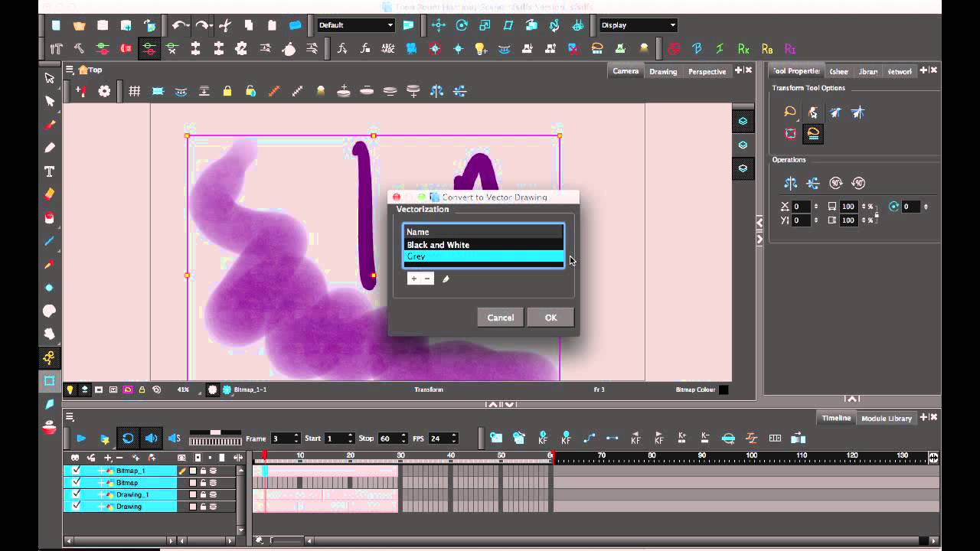980x551 pixels.
Task: Select the Drawing_1 layer name in the timeline
Action: coord(132,494)
